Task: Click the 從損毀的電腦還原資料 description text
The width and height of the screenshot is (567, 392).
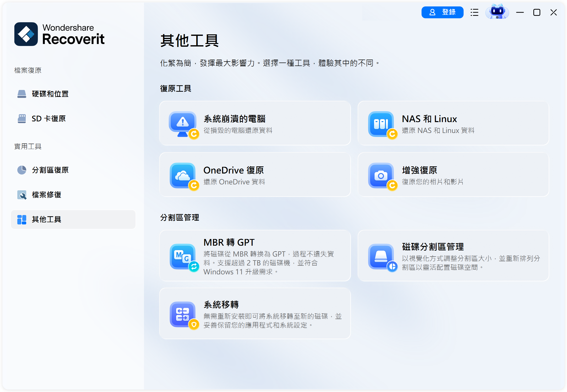Action: [x=238, y=131]
